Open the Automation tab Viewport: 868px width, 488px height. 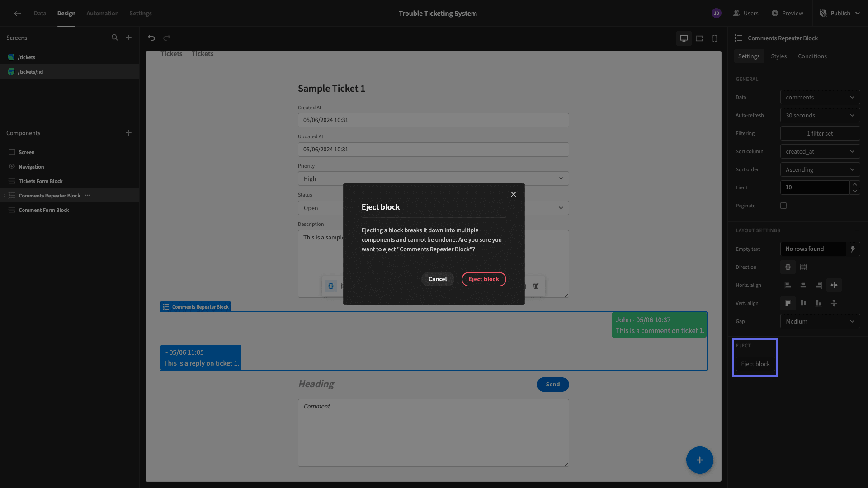(x=103, y=14)
